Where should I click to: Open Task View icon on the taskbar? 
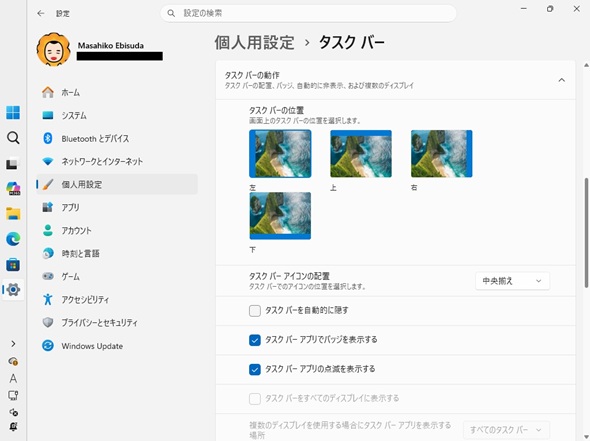(12, 164)
